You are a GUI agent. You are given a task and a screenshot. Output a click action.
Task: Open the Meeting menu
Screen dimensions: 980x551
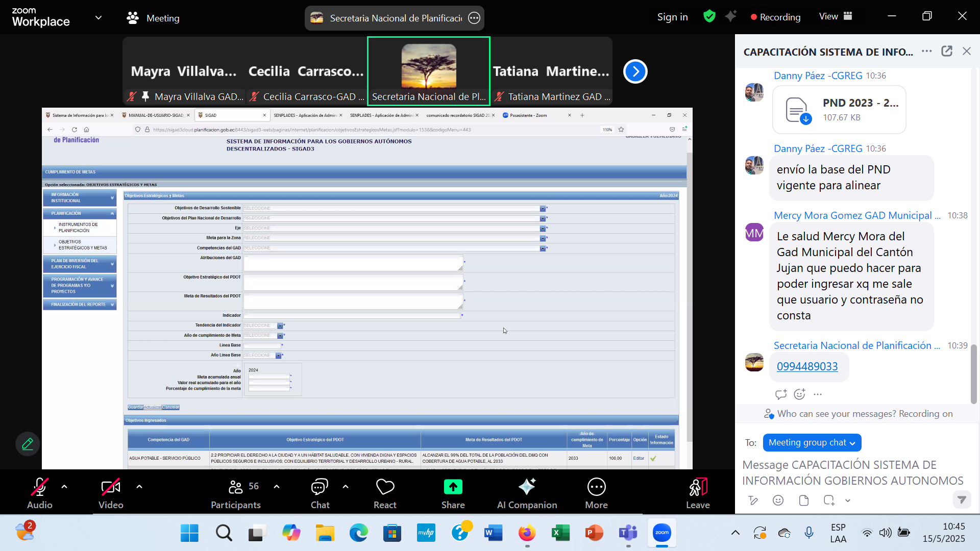click(153, 18)
